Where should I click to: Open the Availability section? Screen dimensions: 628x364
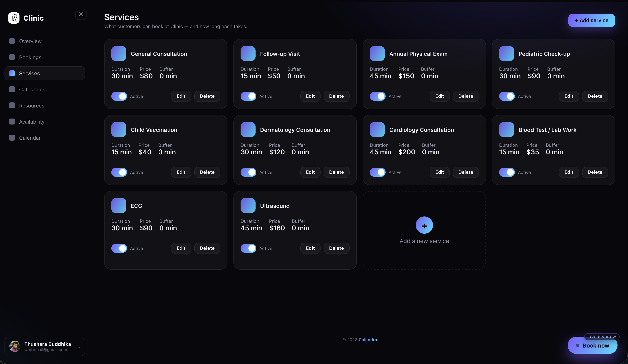(45, 122)
